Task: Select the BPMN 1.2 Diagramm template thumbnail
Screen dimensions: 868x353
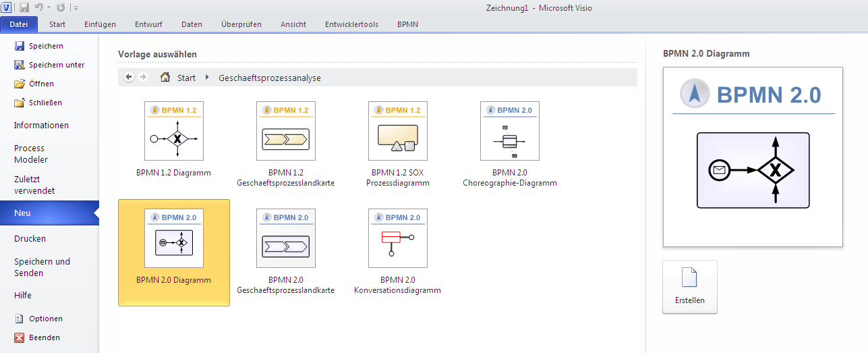Action: (x=173, y=131)
